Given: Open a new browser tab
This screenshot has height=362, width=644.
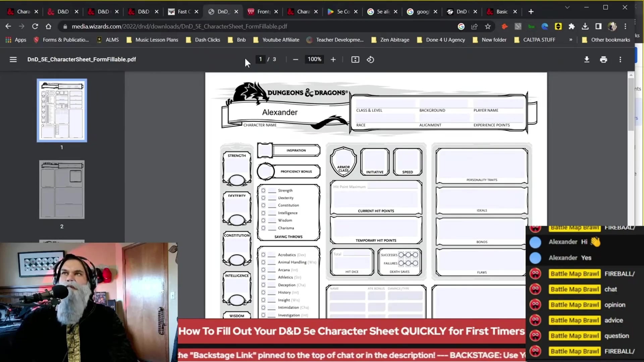Looking at the screenshot, I should (x=531, y=12).
